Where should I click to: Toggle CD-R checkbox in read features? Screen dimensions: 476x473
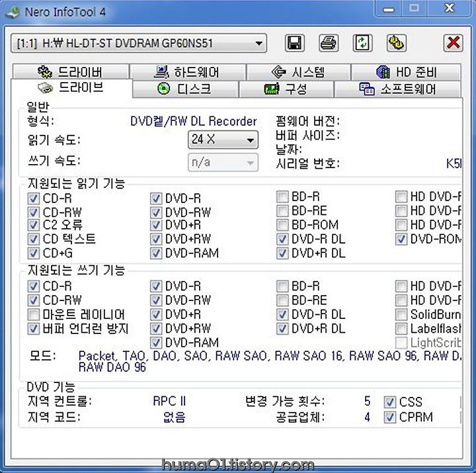click(34, 198)
